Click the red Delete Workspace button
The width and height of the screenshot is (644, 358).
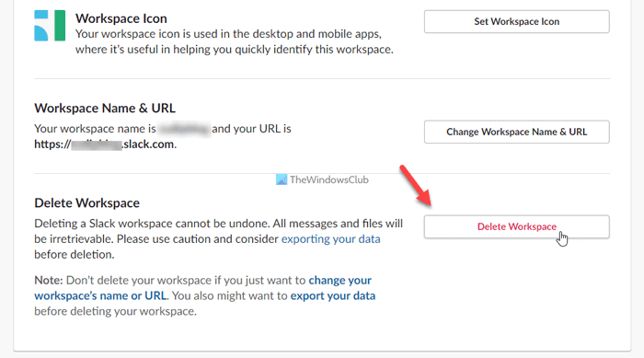point(517,227)
